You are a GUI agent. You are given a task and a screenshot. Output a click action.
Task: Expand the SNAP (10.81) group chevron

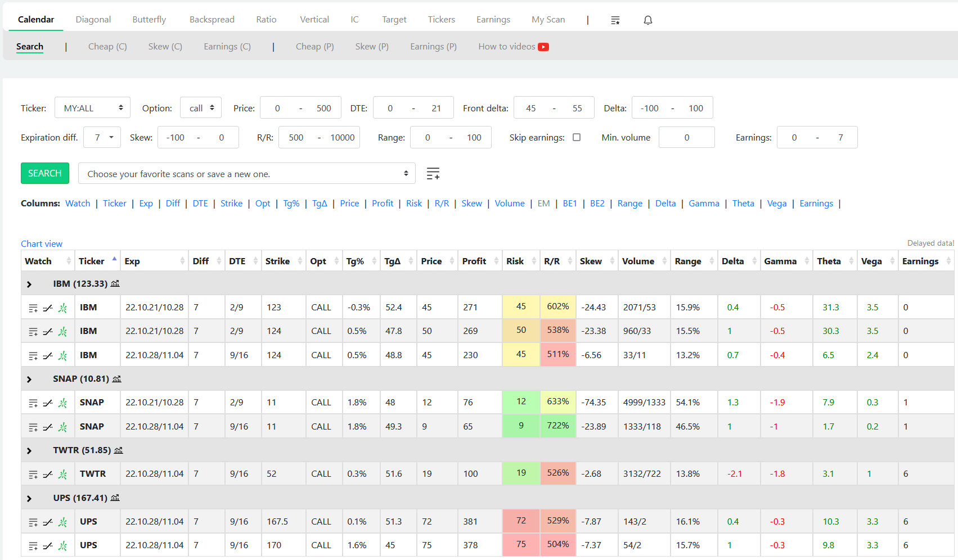29,380
